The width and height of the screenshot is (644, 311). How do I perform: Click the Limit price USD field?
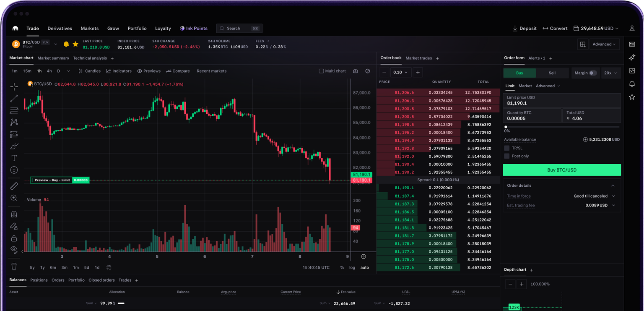562,100
